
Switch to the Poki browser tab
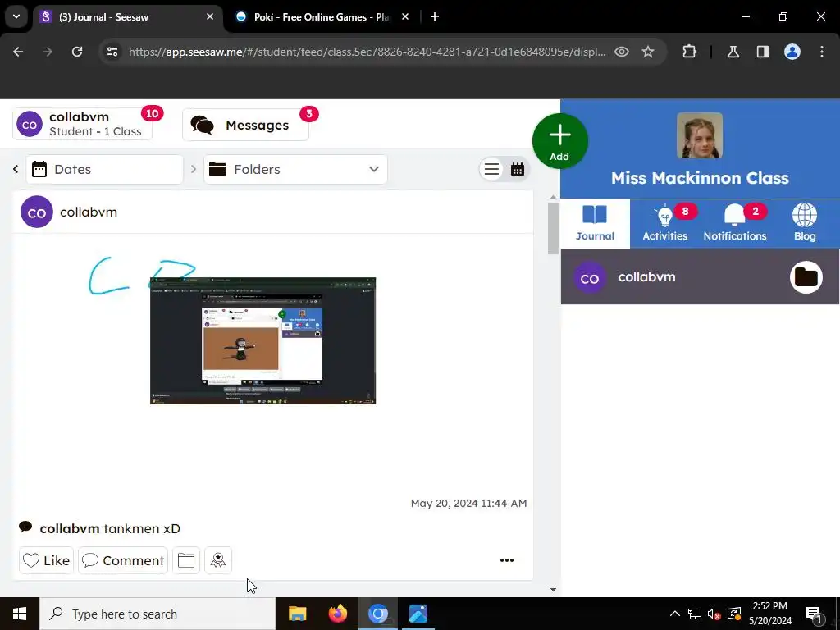click(321, 17)
